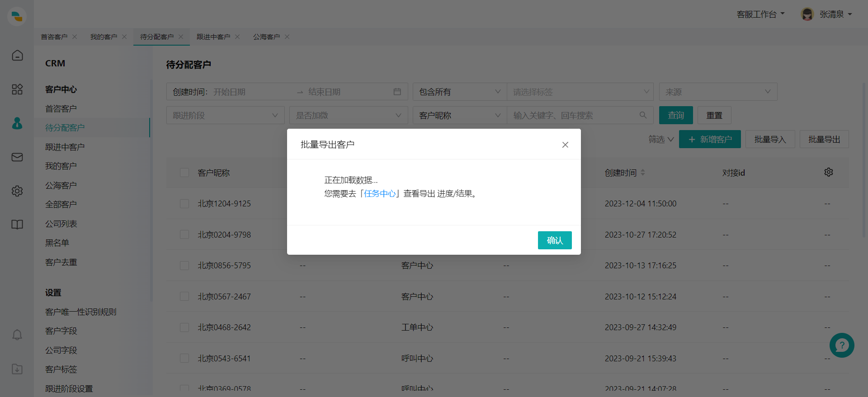Image resolution: width=868 pixels, height=397 pixels.
Task: Open the apps grid icon in sidebar
Action: coord(17,89)
